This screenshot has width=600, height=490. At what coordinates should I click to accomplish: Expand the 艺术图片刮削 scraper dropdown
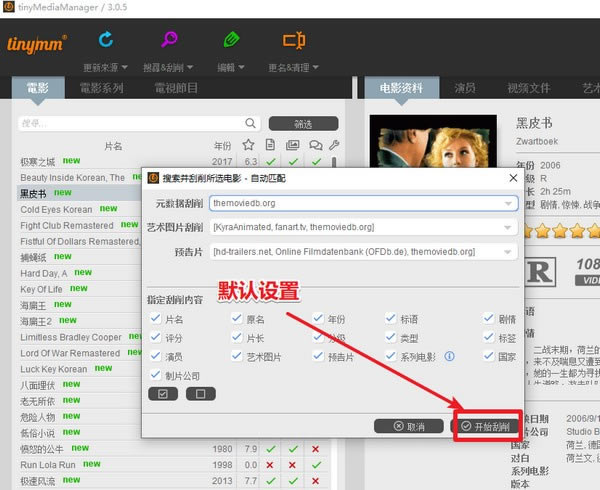pyautogui.click(x=364, y=227)
